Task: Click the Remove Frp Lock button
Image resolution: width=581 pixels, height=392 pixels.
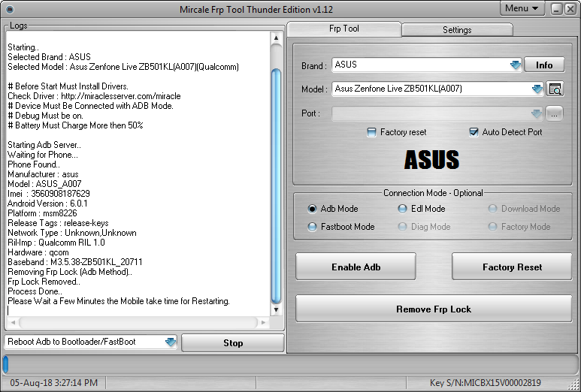Action: tap(434, 309)
